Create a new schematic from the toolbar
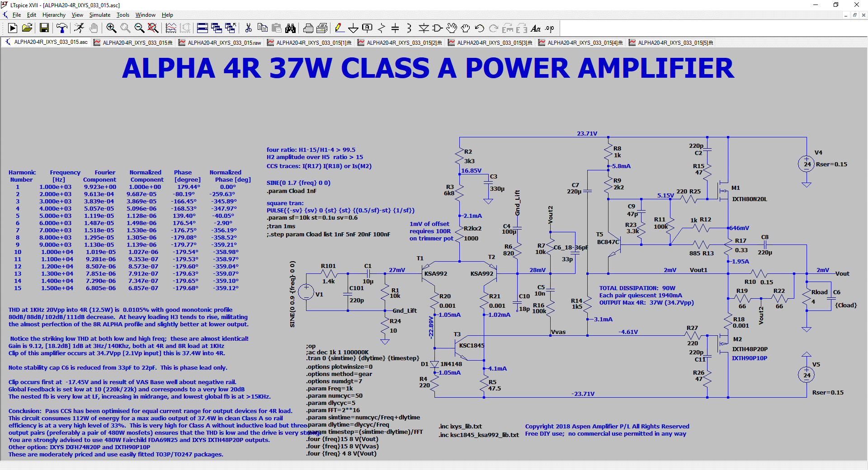Viewport: 868px width, 470px height. coord(13,28)
